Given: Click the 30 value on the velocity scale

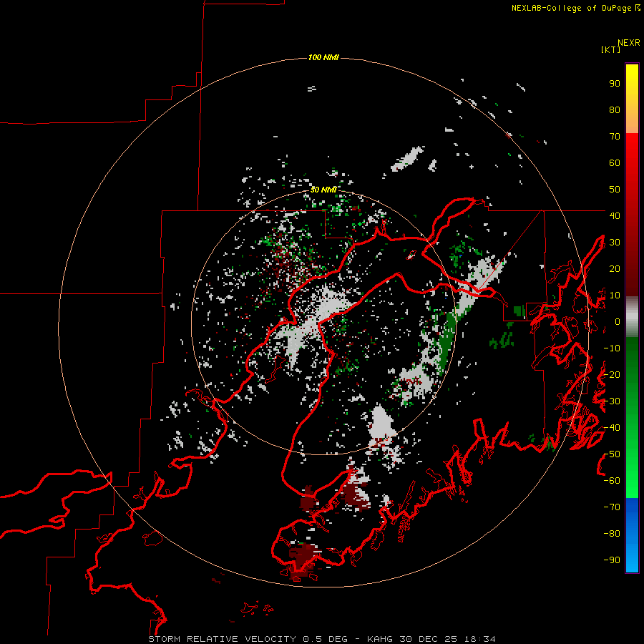Looking at the screenshot, I should 615,243.
